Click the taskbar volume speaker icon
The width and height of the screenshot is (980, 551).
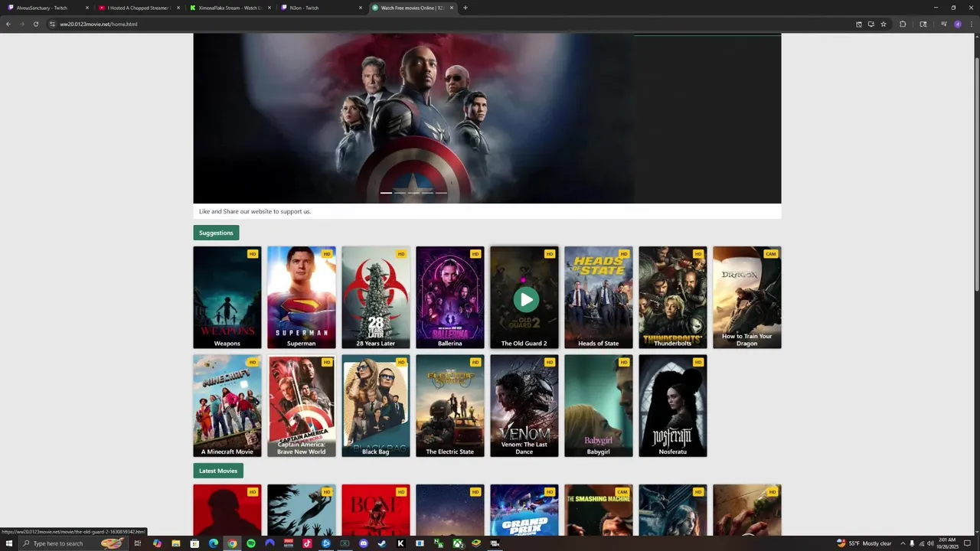pos(930,543)
